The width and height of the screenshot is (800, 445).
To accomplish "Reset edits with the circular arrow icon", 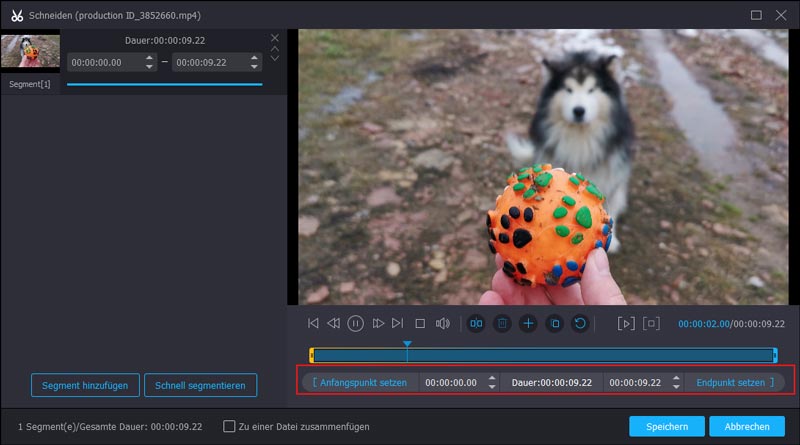I will (x=580, y=323).
